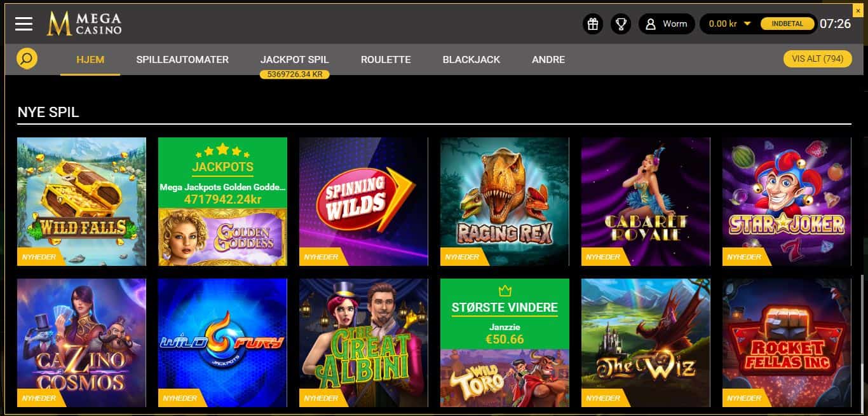Switch to the Spilleautomater tab

[182, 59]
